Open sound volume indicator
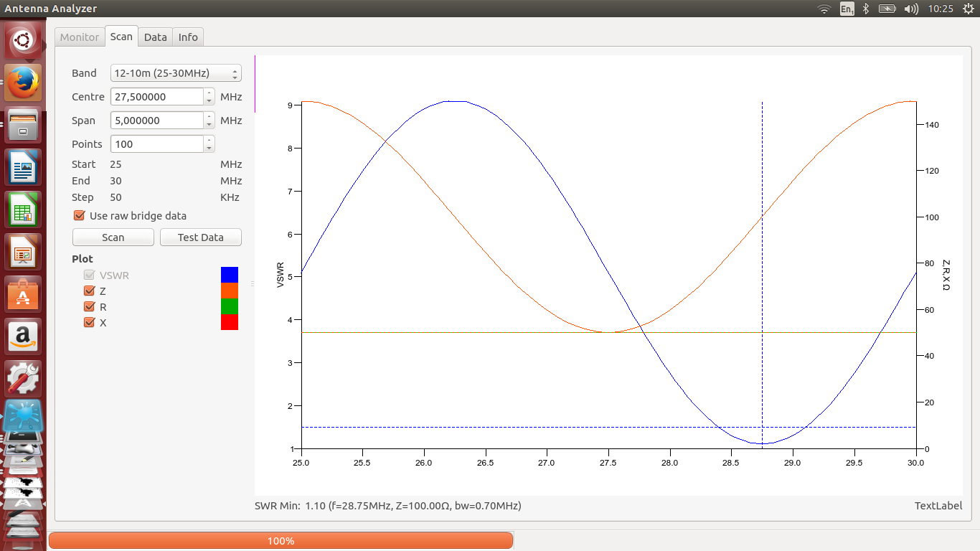This screenshot has width=980, height=551. click(x=911, y=9)
